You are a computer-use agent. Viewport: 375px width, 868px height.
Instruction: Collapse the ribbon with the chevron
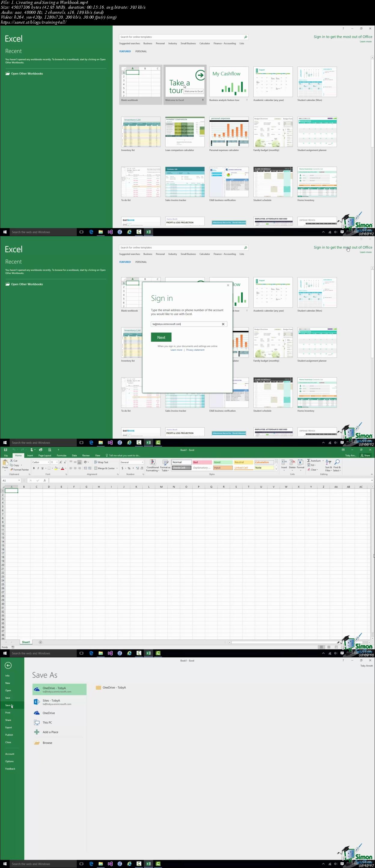click(x=372, y=474)
